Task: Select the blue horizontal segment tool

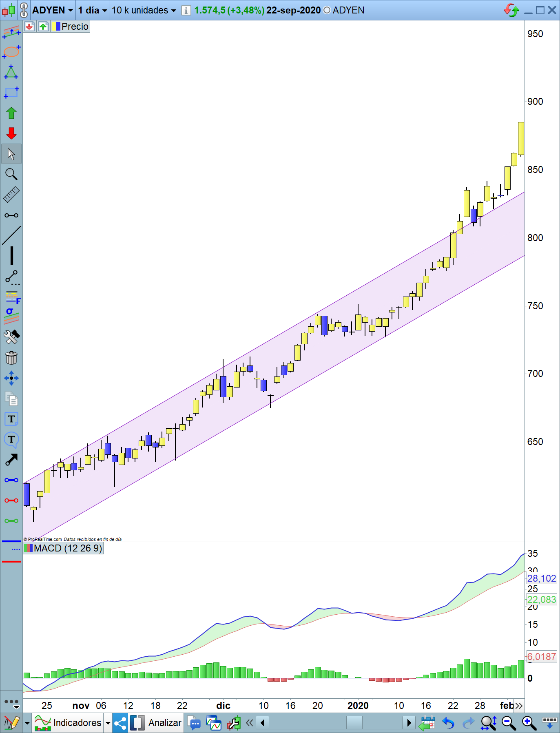Action: 11,480
